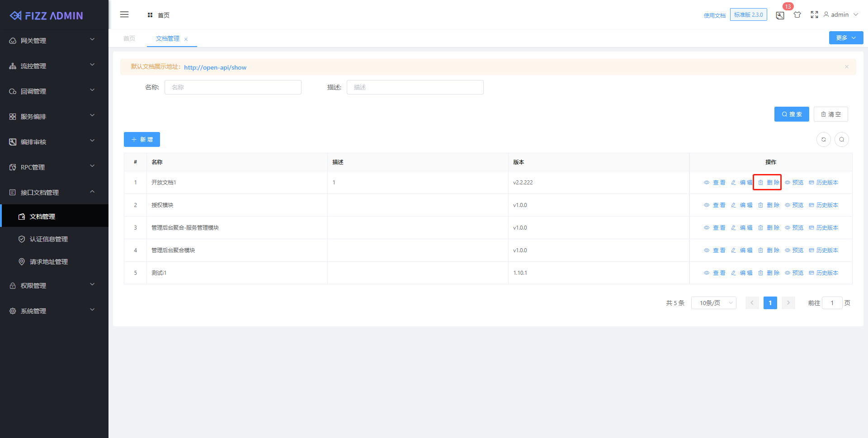Click the 新增 button
This screenshot has height=438, width=868.
coord(142,140)
